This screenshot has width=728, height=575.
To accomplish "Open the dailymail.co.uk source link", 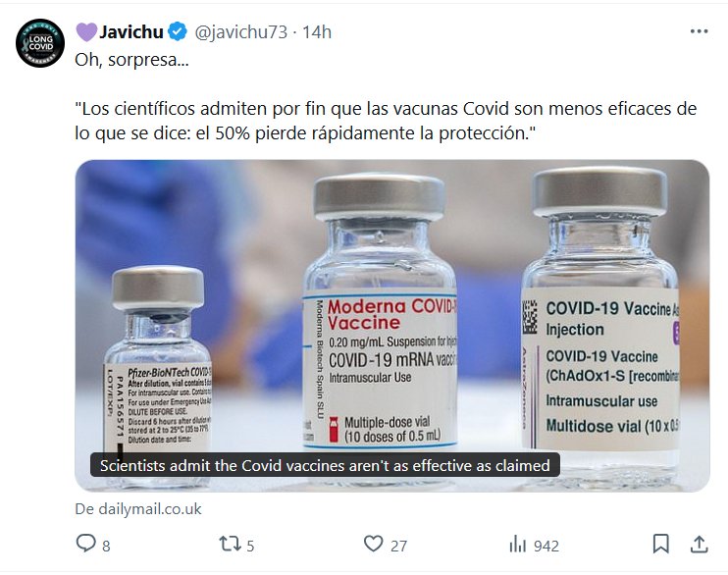I will (x=138, y=509).
